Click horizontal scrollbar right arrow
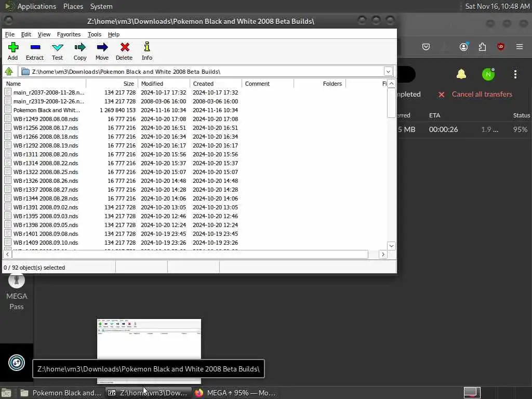The width and height of the screenshot is (532, 399). point(383,254)
